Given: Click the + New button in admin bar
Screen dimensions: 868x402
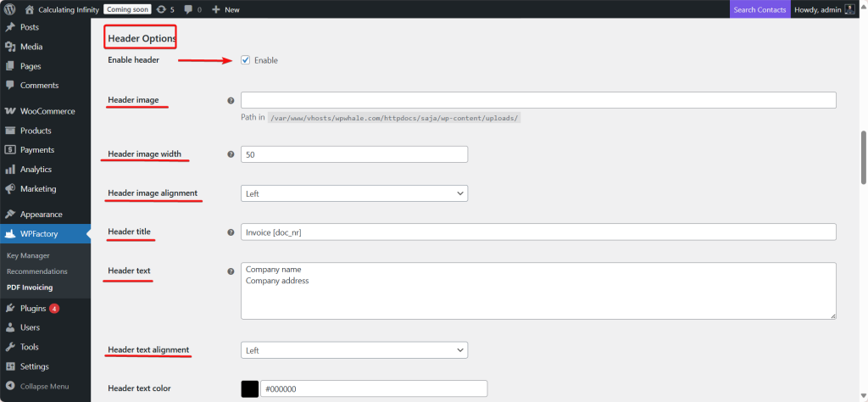Looking at the screenshot, I should pos(225,9).
